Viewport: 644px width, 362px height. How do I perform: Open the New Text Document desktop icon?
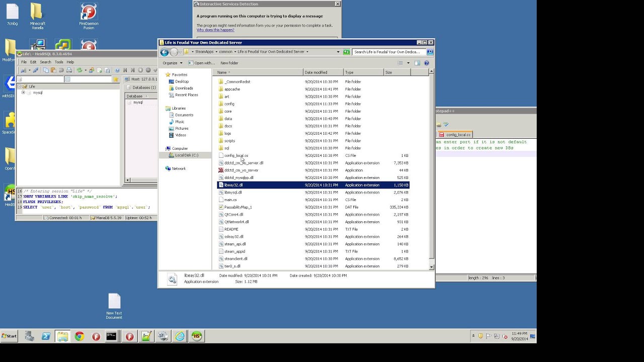tap(114, 307)
